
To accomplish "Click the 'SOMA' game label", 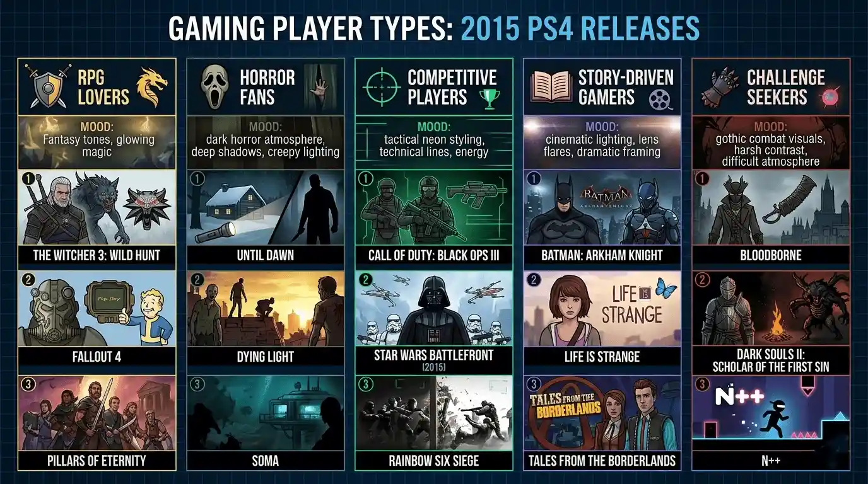I will coord(266,461).
